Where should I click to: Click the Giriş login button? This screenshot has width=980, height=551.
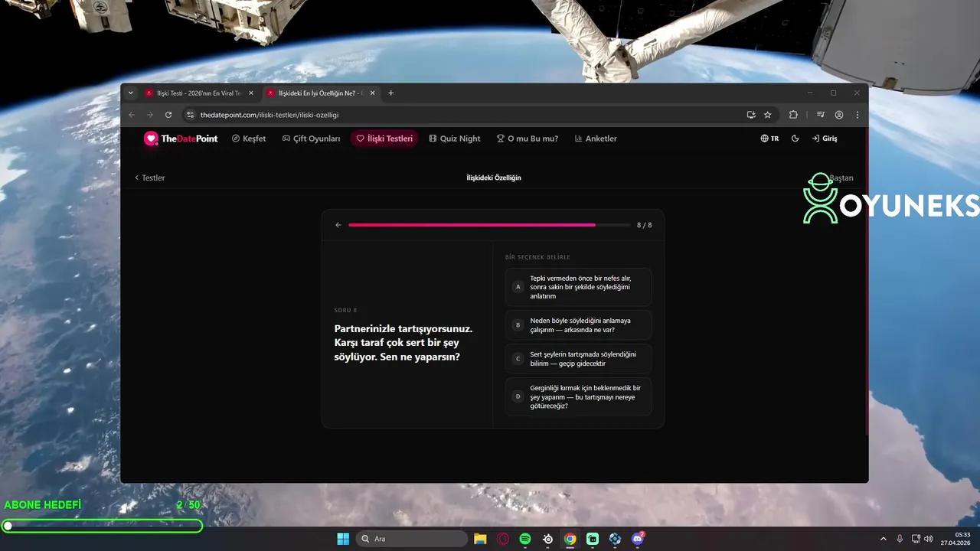coord(825,139)
